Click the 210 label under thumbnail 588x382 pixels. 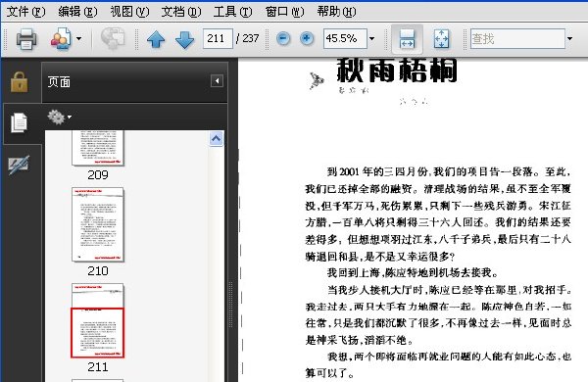click(98, 270)
